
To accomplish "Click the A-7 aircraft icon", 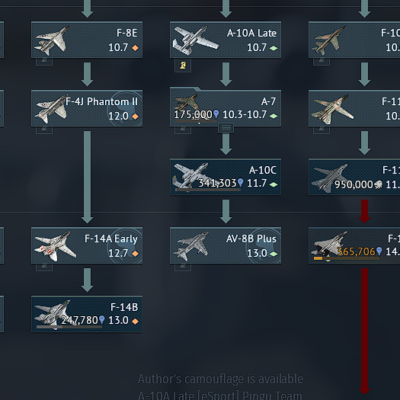I will click(187, 103).
